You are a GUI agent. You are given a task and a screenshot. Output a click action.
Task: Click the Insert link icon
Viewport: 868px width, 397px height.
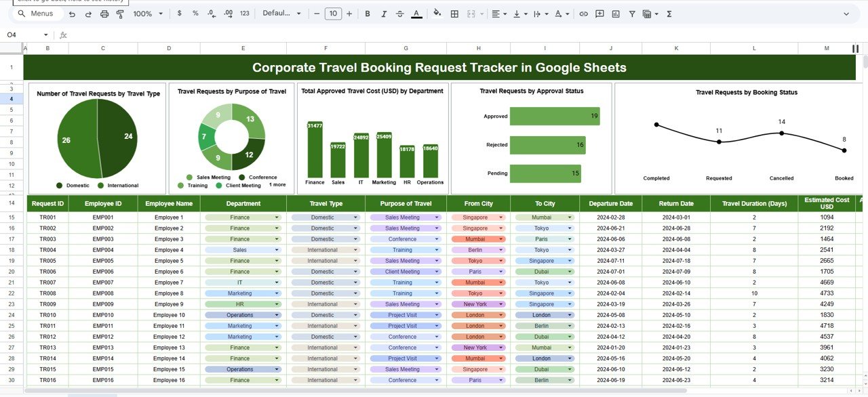[583, 14]
